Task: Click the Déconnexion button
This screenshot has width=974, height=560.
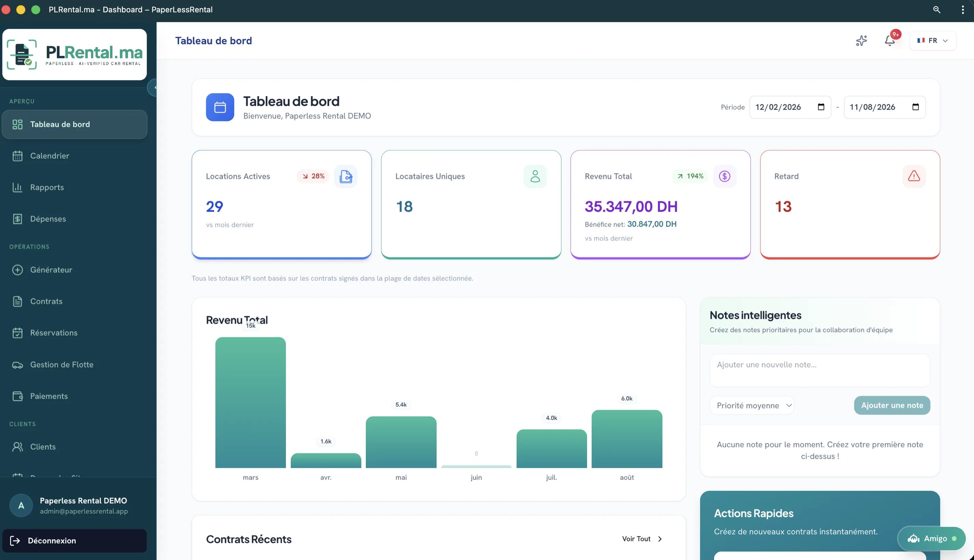Action: (x=75, y=541)
